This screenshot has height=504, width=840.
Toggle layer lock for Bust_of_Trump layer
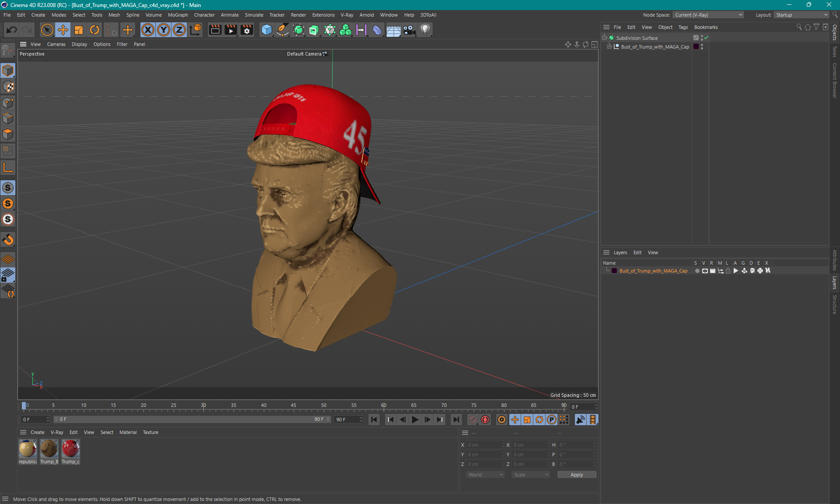(x=728, y=271)
